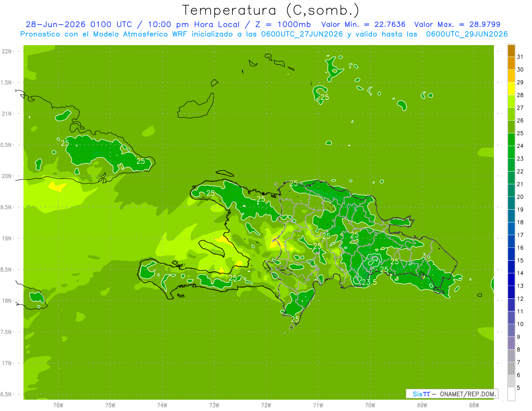The image size is (532, 411).
Task: Click the "22N" latitude axis label
Action: point(6,51)
